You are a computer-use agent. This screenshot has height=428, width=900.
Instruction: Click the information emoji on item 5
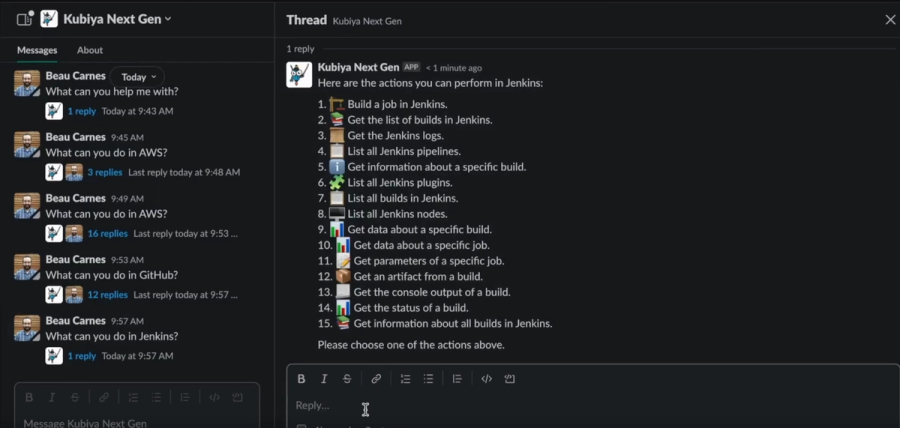(x=337, y=167)
